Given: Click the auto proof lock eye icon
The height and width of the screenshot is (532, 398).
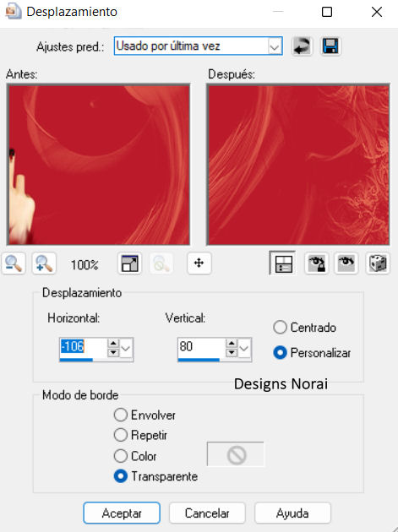Looking at the screenshot, I should [x=317, y=263].
